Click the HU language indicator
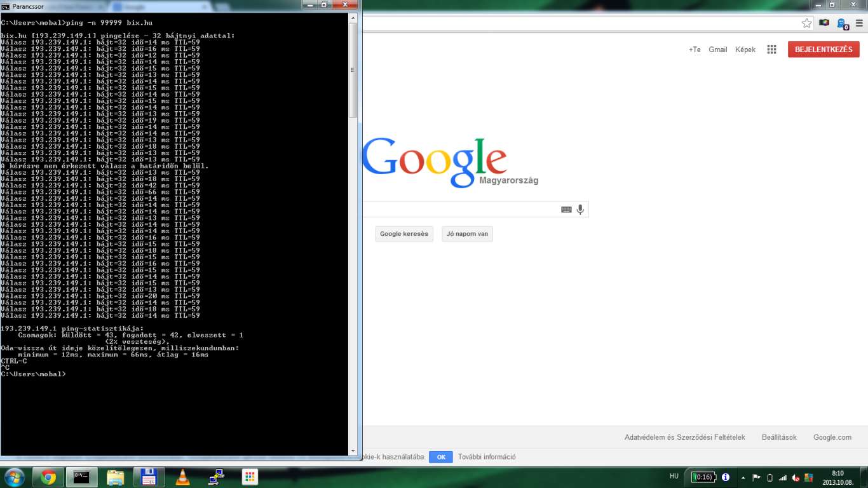The height and width of the screenshot is (488, 868). click(x=674, y=476)
